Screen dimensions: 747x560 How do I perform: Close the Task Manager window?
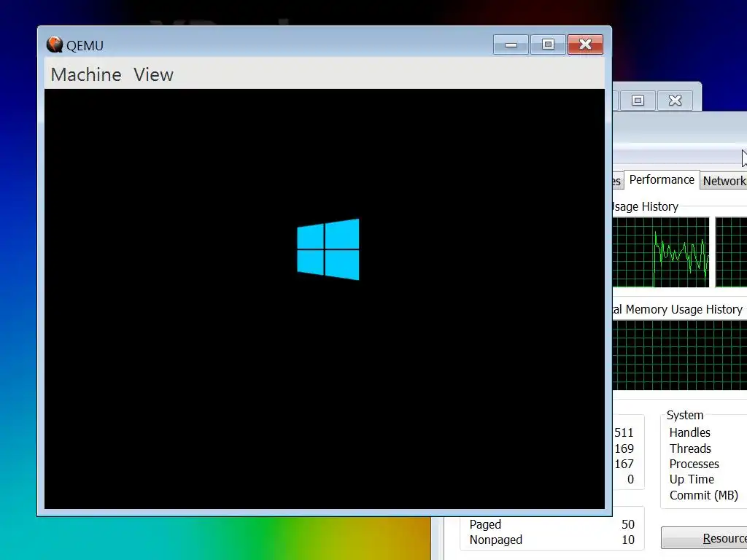(675, 101)
